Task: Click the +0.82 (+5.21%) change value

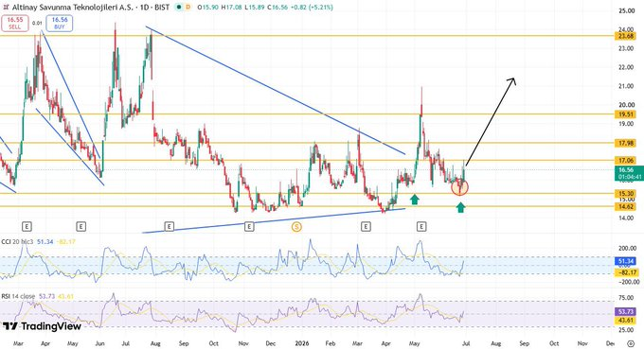Action: (311, 8)
